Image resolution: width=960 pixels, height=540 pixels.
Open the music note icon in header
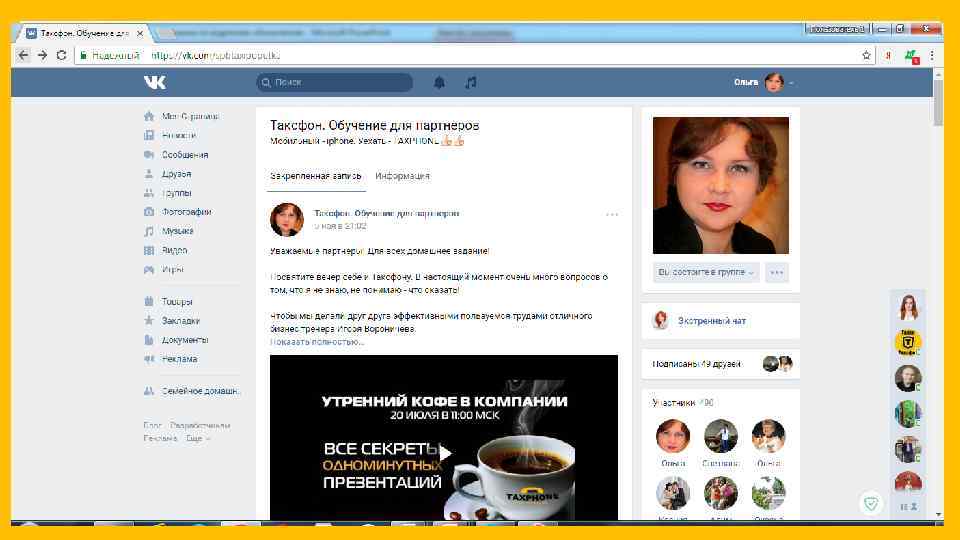pos(470,82)
